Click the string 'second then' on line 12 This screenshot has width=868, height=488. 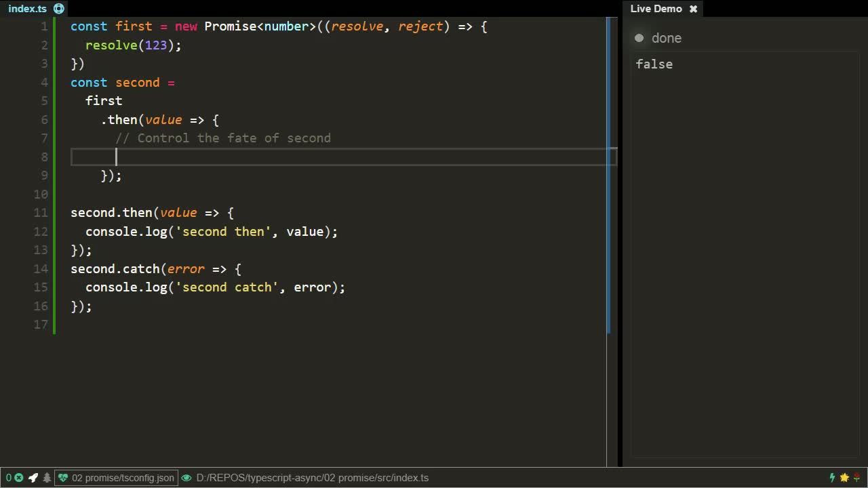pos(223,232)
